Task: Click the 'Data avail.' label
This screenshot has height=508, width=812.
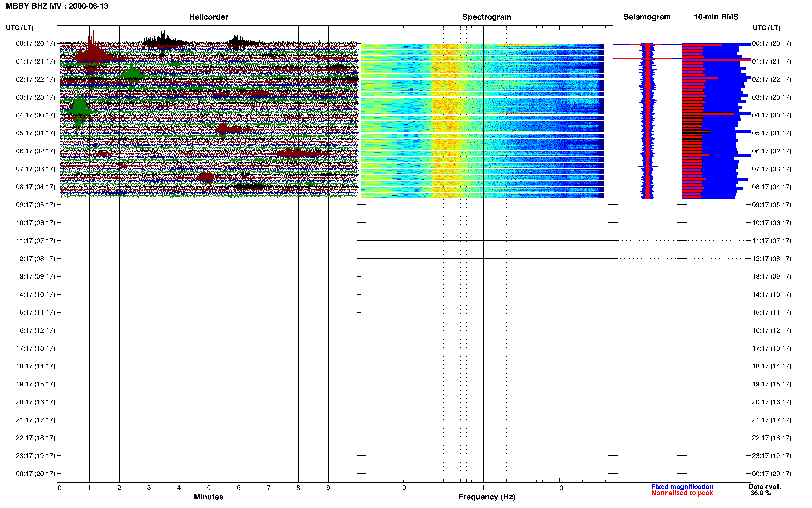Action: [x=765, y=486]
